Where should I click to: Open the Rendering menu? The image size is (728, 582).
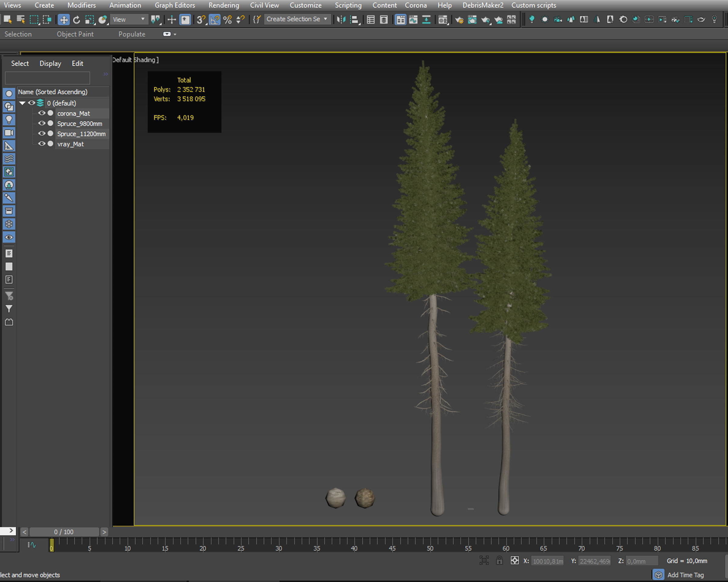[x=224, y=5]
